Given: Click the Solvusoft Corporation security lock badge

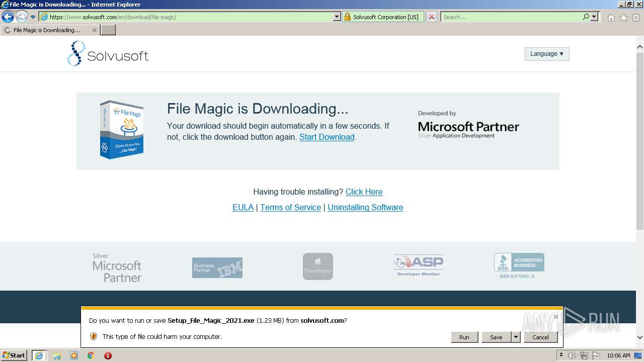Looking at the screenshot, I should coord(382,17).
